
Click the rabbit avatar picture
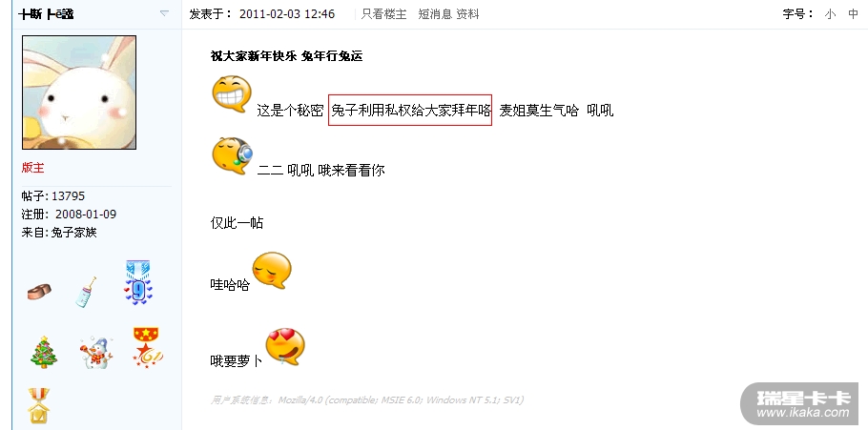[79, 92]
